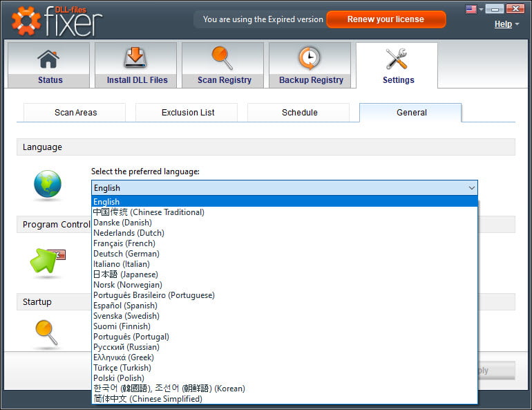Select Русский (Russian) language option
Viewport: 532px width, 410px height.
285,347
